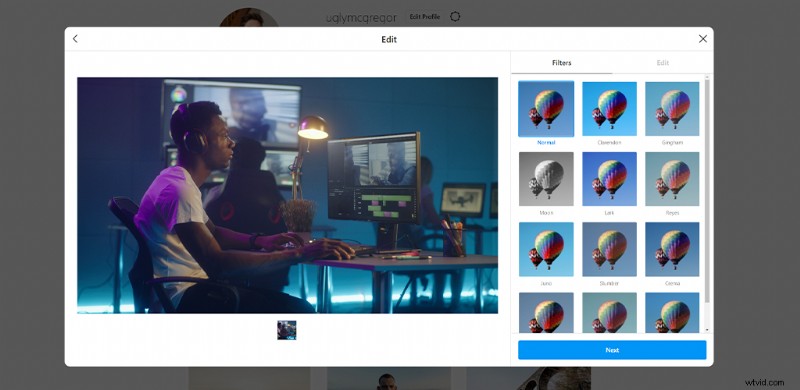Click the Slumber label text
800x390 pixels.
pyautogui.click(x=609, y=283)
